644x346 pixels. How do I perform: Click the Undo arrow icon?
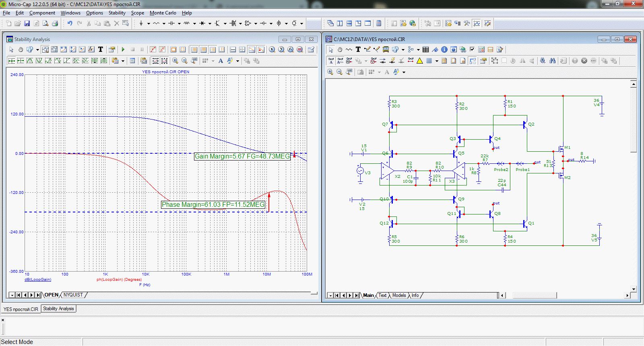pos(70,23)
